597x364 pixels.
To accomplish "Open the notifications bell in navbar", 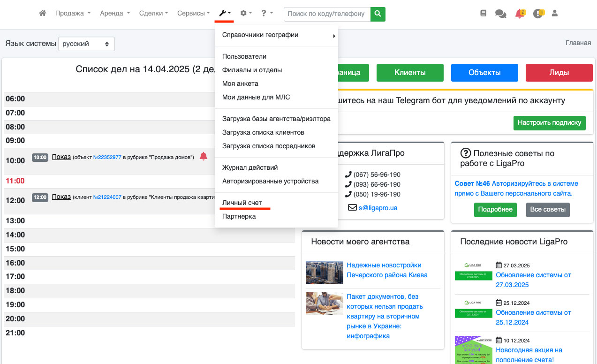I will [x=520, y=14].
